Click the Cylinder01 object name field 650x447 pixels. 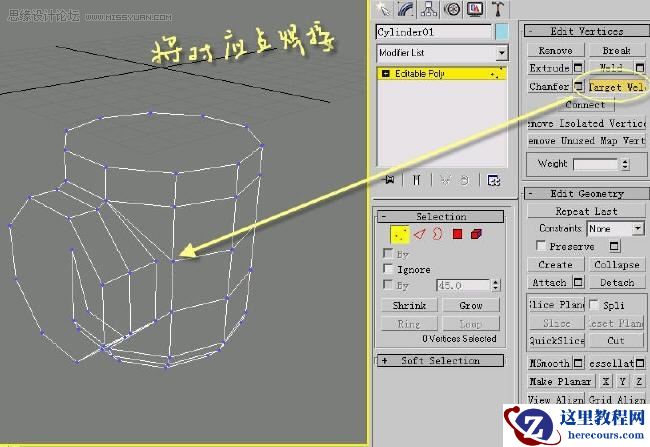coord(434,32)
